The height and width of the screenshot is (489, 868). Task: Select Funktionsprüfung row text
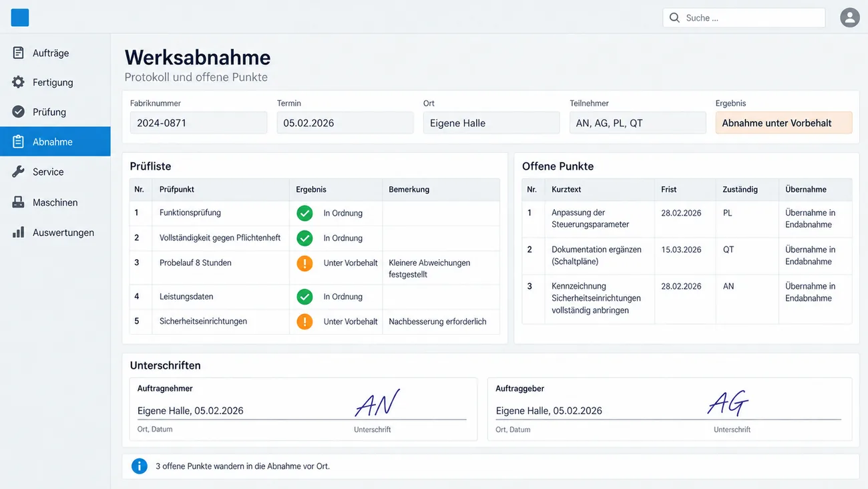pos(190,213)
